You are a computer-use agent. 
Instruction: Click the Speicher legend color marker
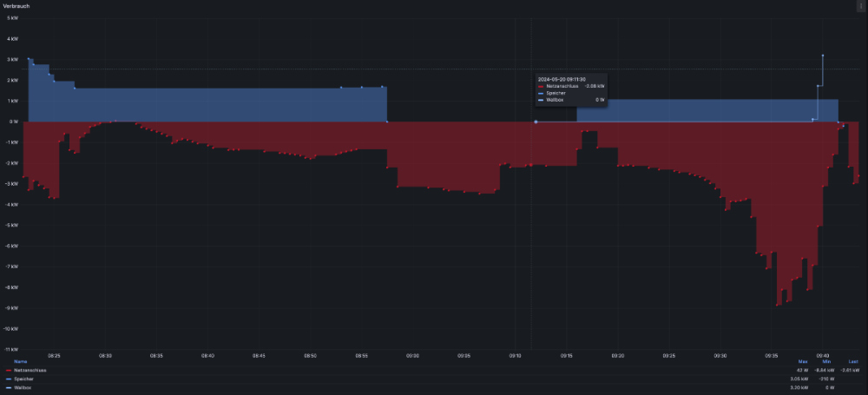[8, 379]
